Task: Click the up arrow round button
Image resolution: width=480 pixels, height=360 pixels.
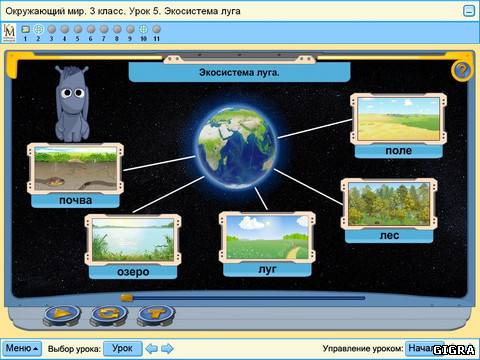Action: point(156,314)
